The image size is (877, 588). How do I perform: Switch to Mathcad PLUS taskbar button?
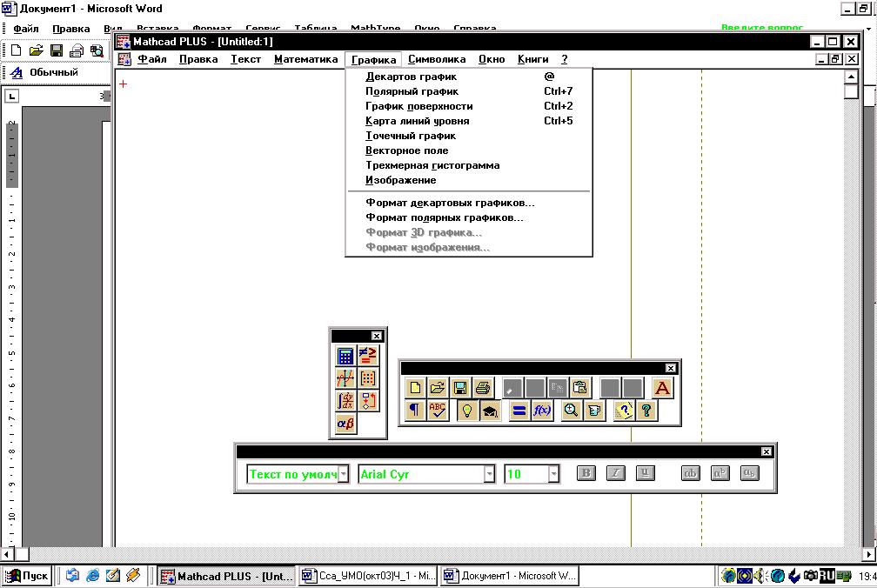(226, 576)
